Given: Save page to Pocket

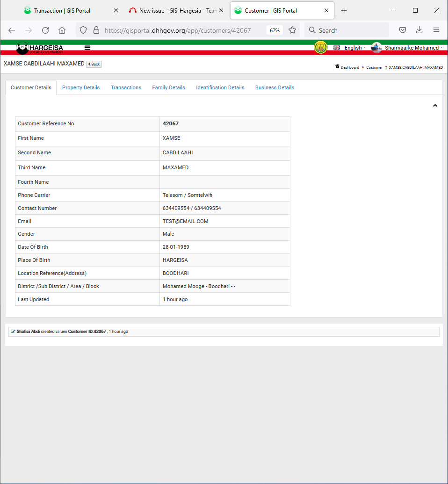Looking at the screenshot, I should 402,30.
